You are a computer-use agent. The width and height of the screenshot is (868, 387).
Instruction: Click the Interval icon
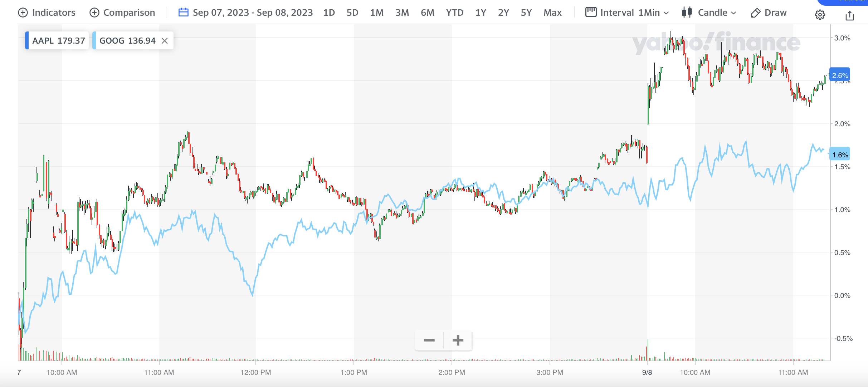591,12
